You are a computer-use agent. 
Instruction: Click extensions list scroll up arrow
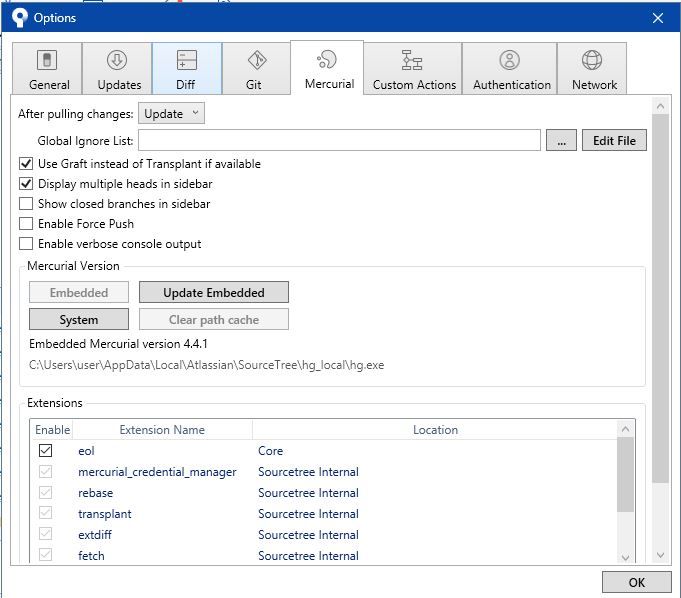pos(625,429)
